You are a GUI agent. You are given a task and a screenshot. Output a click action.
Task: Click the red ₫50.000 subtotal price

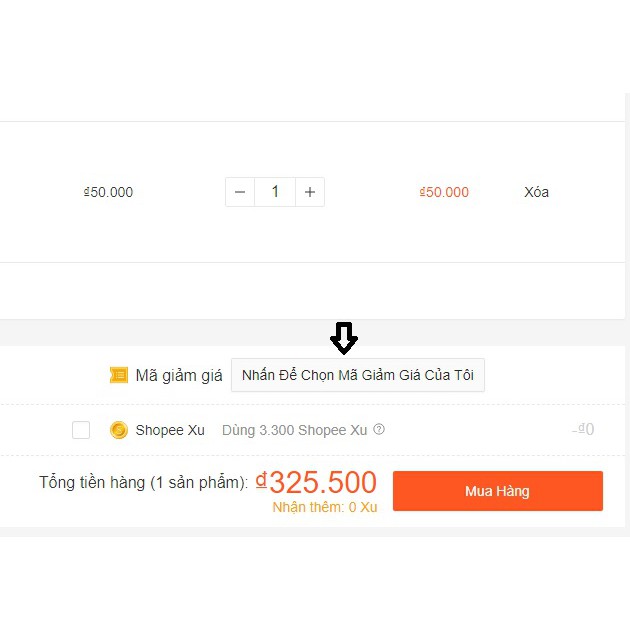tap(444, 192)
